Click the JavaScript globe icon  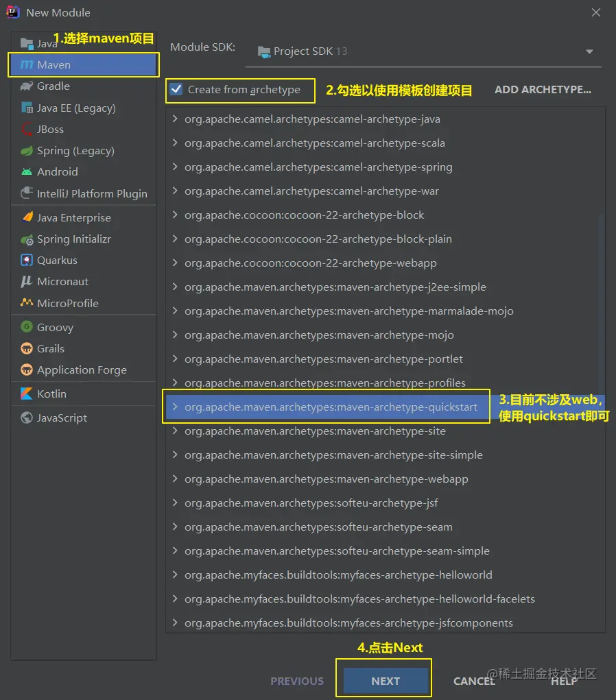pyautogui.click(x=27, y=418)
